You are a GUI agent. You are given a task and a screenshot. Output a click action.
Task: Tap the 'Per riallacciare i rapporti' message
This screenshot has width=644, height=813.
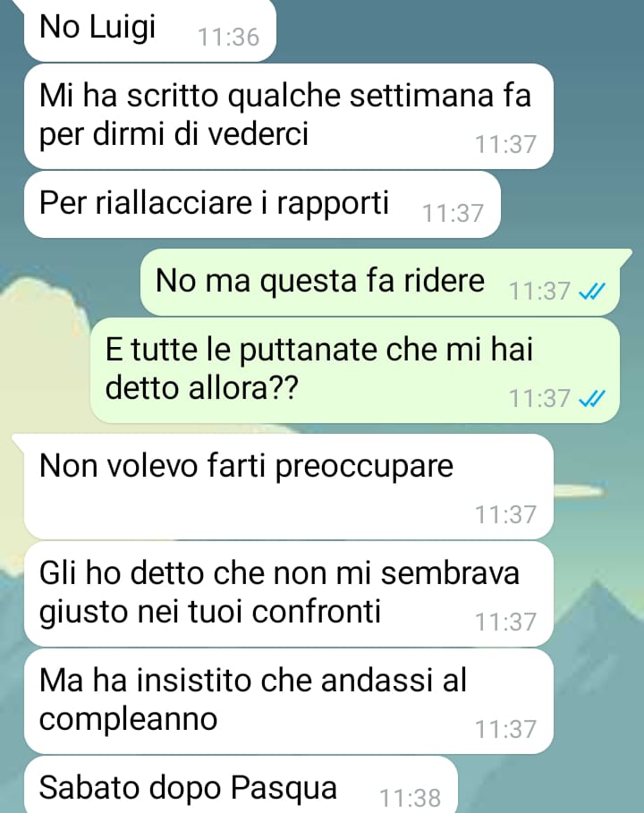click(262, 204)
